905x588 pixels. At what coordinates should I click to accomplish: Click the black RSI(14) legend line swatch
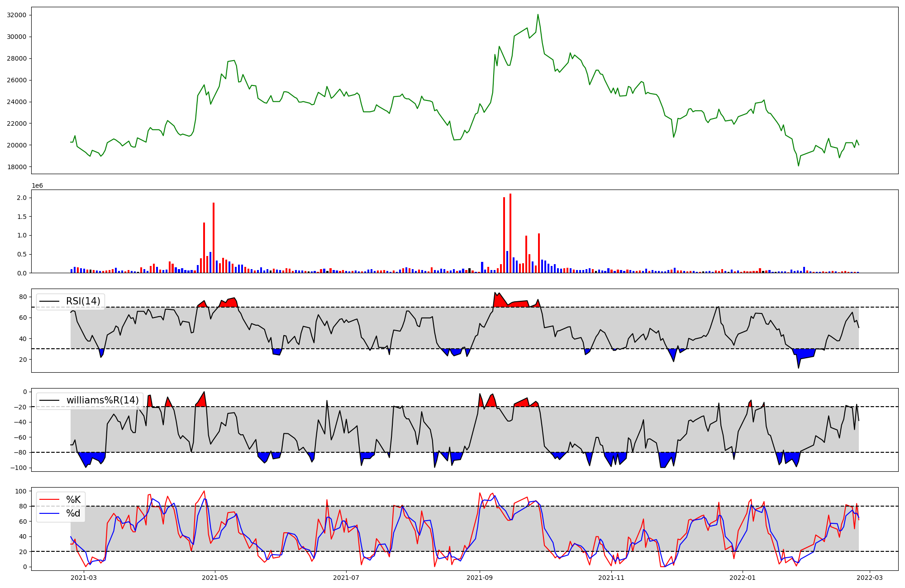pyautogui.click(x=49, y=301)
